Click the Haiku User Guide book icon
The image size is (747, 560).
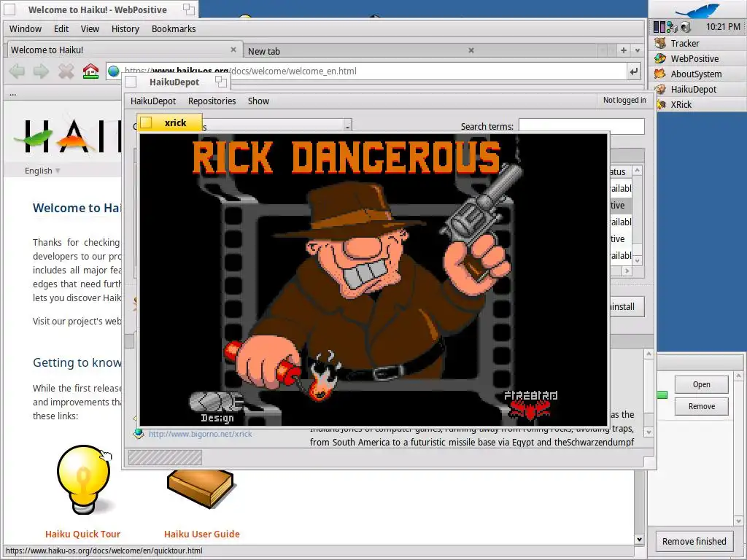pos(201,489)
